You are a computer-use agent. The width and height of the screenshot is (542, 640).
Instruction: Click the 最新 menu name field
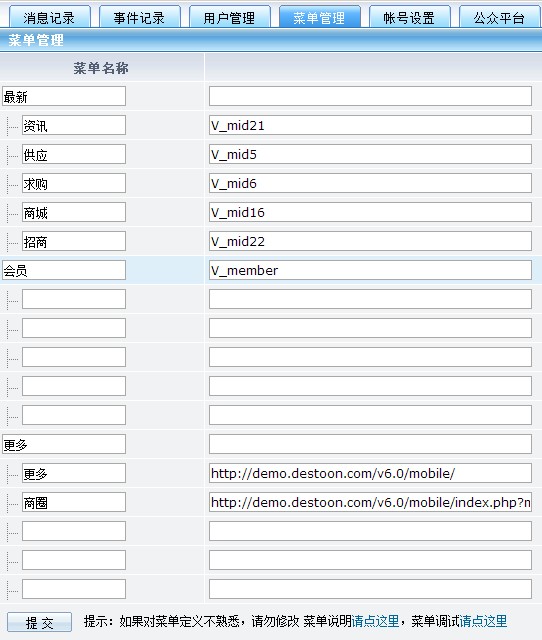tap(64, 96)
